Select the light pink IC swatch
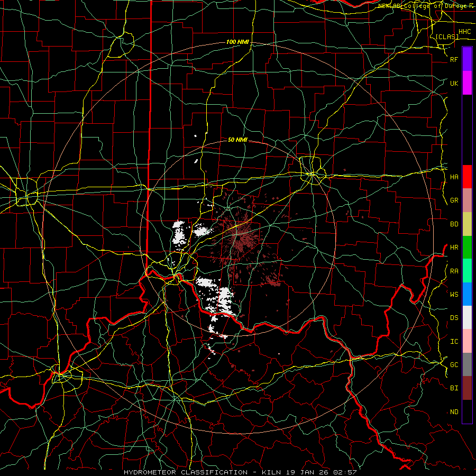Viewport: 476px width, 476px height. 467,341
